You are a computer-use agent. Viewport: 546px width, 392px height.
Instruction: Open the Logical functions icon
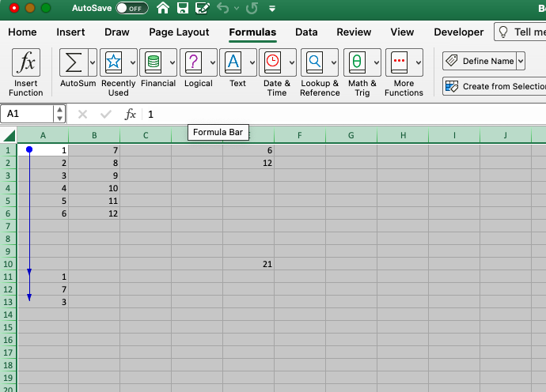[194, 62]
